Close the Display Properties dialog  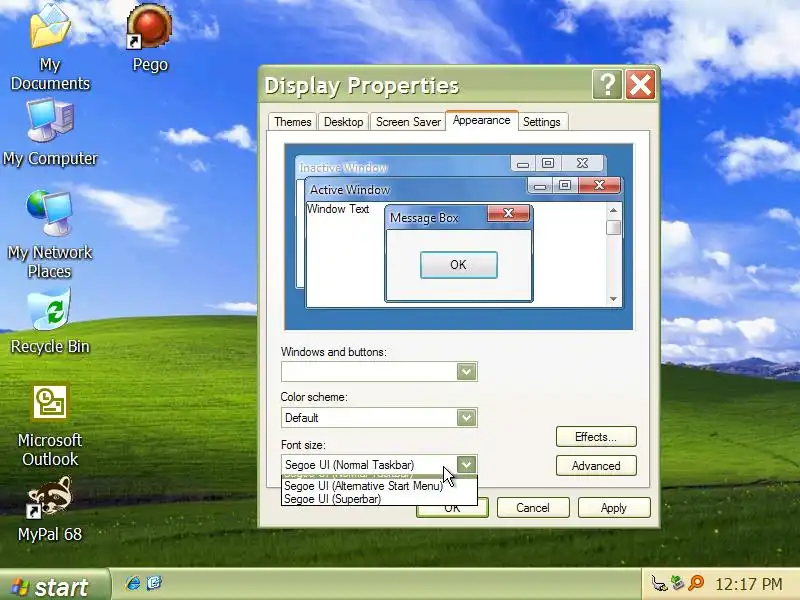(x=640, y=85)
